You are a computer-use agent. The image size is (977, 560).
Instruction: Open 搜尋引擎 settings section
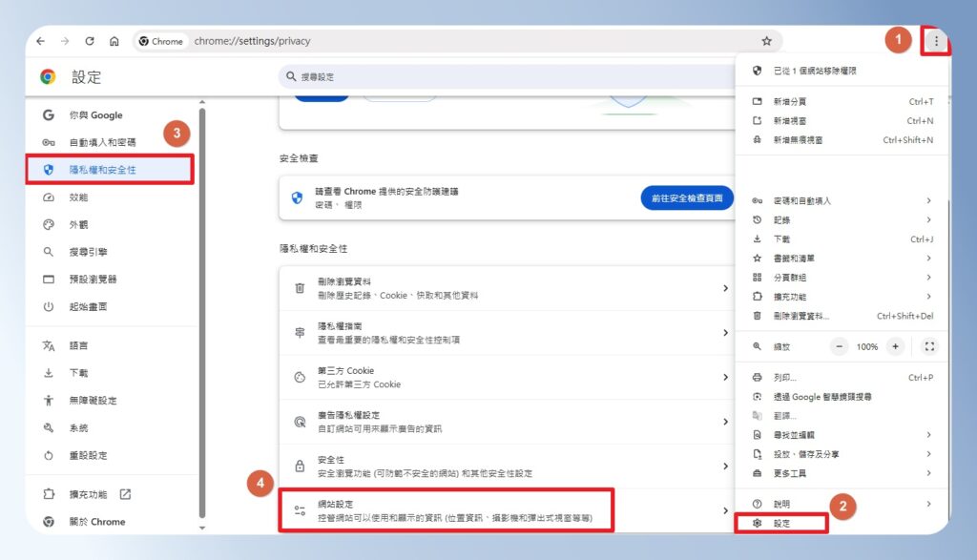point(113,252)
